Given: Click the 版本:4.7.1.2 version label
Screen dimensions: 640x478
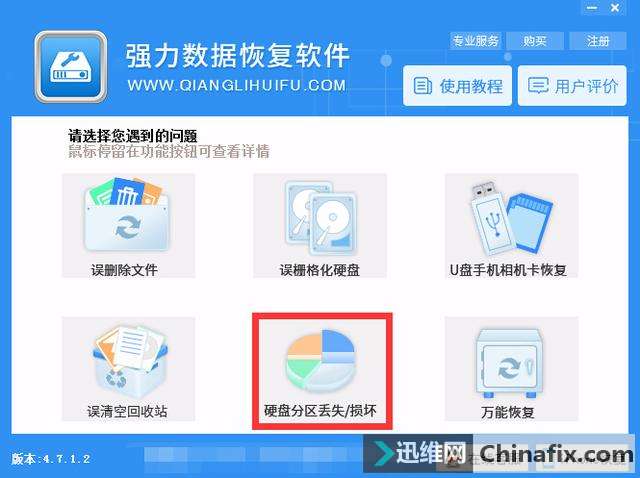Looking at the screenshot, I should (x=51, y=459).
